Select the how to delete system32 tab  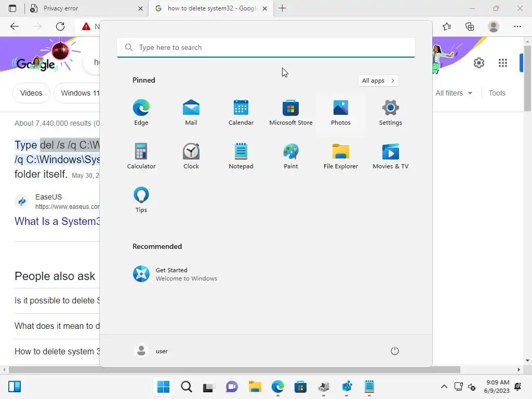[210, 8]
